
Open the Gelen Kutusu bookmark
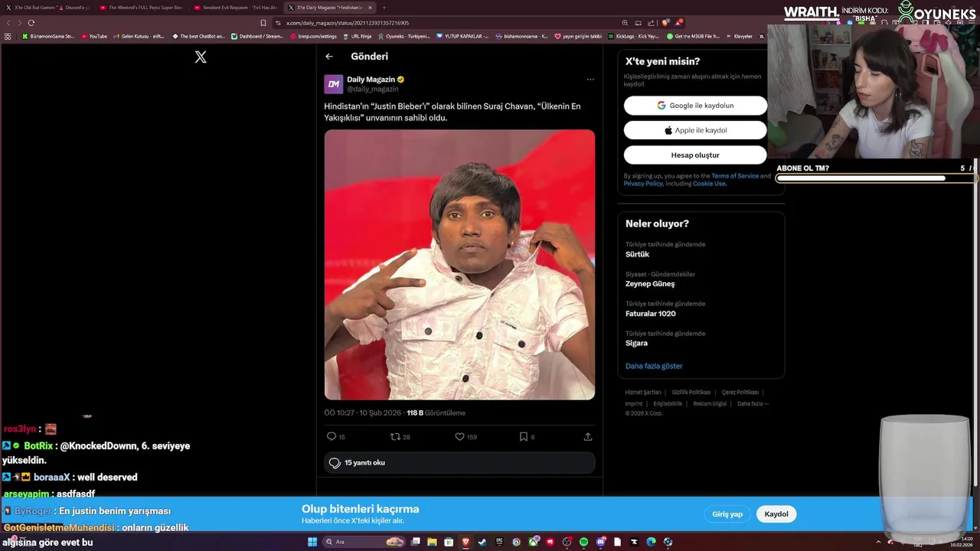coord(139,36)
